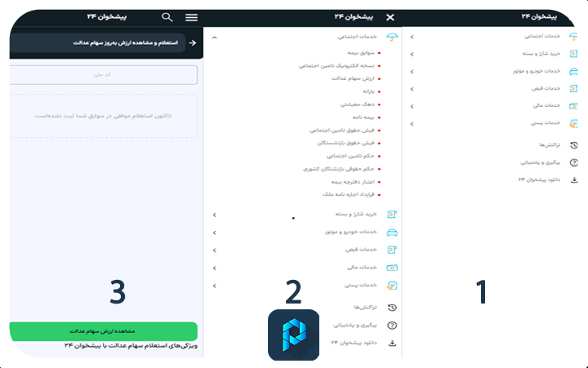
Task: Open the hamburger menu in screen 3
Action: tap(192, 16)
